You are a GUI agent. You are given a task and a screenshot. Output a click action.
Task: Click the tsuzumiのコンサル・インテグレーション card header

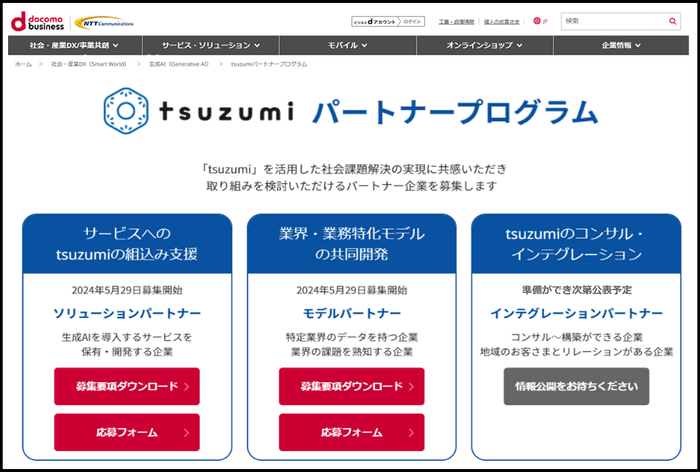tap(576, 244)
